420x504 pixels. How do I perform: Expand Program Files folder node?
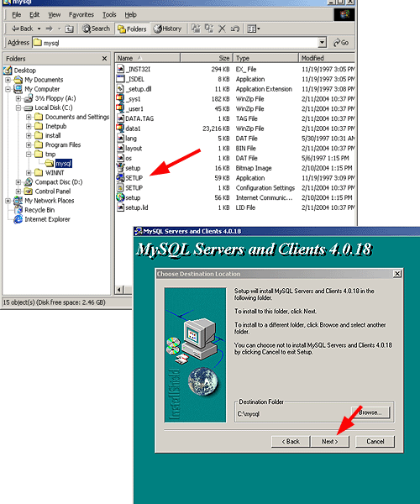coord(29,145)
